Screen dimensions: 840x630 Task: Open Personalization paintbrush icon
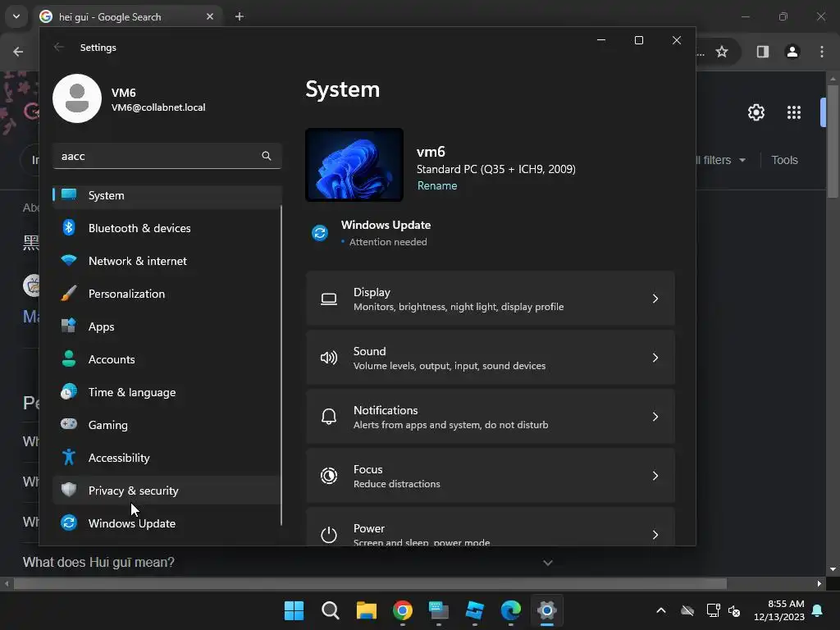tap(69, 294)
